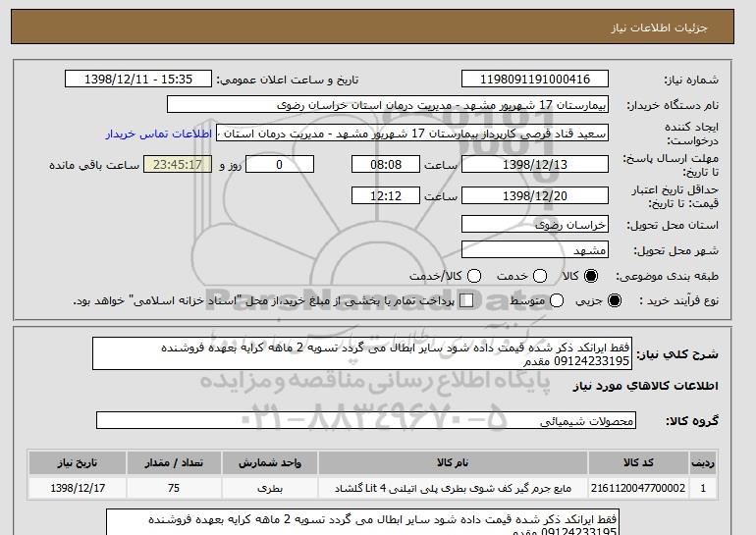Click the شرح کلی نیاز description box
This screenshot has width=756, height=535.
(x=362, y=353)
